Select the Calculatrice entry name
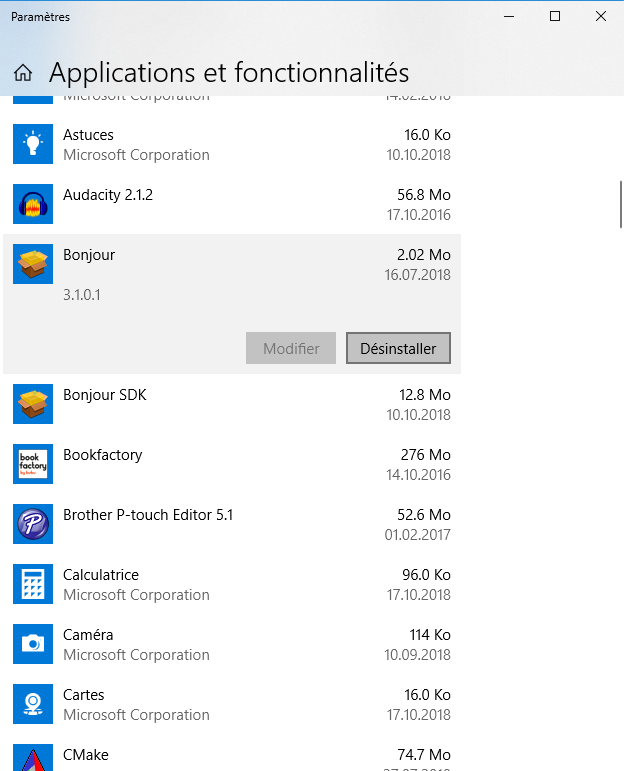624x771 pixels. point(101,575)
